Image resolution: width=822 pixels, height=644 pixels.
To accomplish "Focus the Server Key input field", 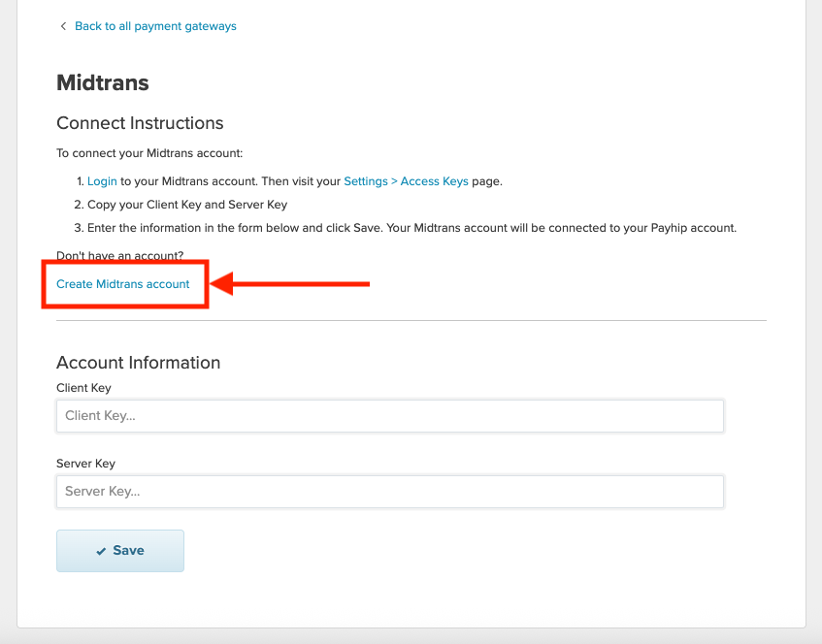I will coord(390,492).
